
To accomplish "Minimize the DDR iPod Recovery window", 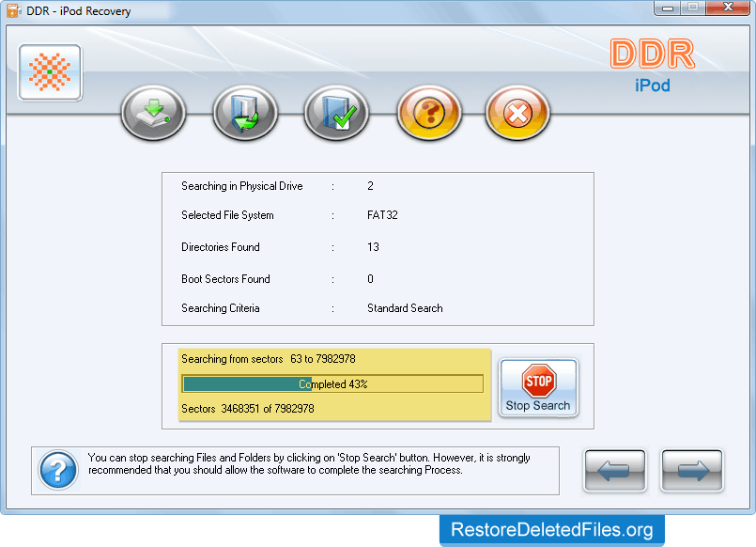I will point(668,8).
